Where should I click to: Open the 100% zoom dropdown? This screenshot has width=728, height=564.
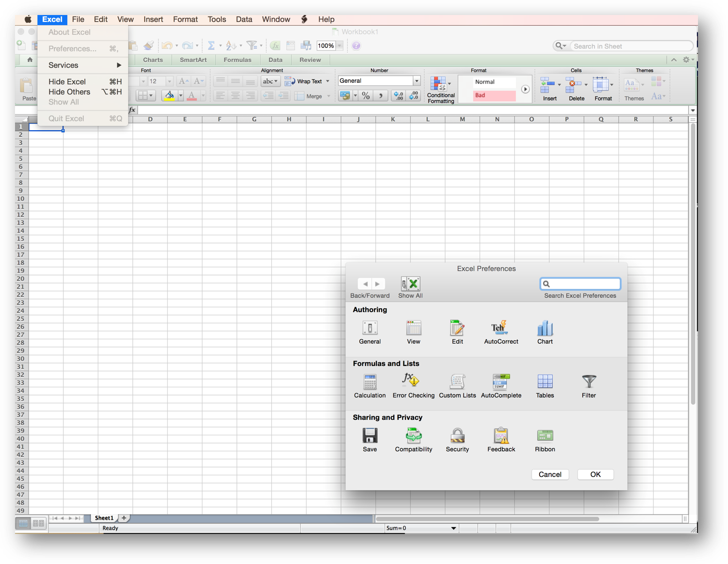point(340,46)
